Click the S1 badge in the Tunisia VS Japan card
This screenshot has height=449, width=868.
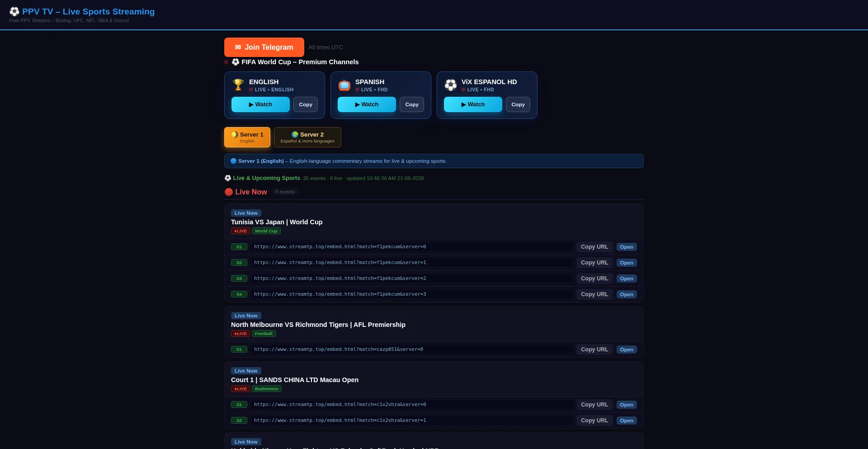tap(239, 247)
